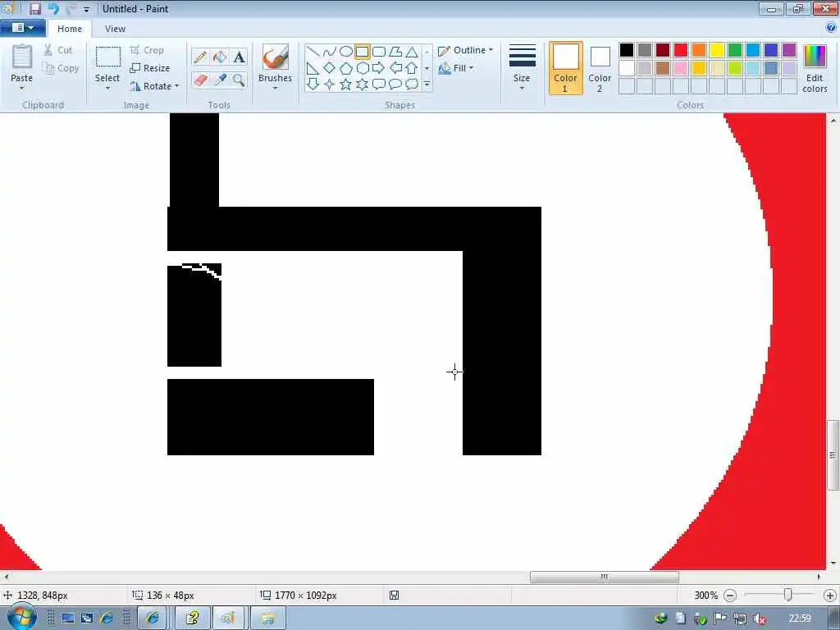Select the Eraser tool
Screen dimensions: 840x630
tap(200, 80)
